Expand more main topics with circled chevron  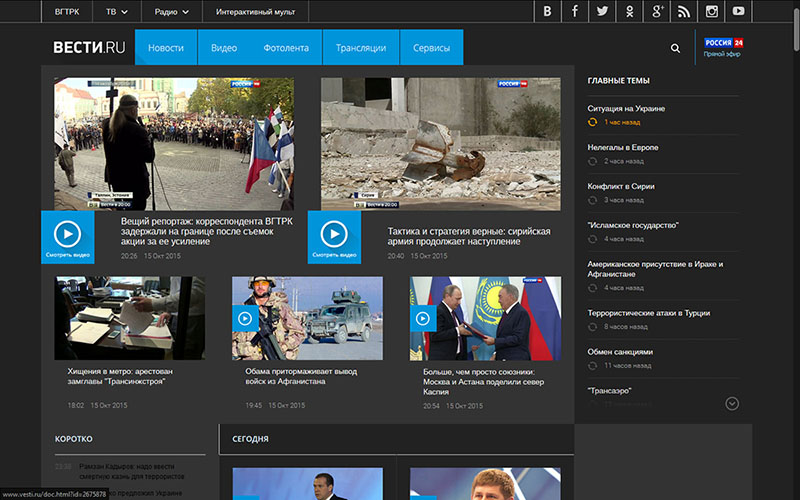[732, 404]
